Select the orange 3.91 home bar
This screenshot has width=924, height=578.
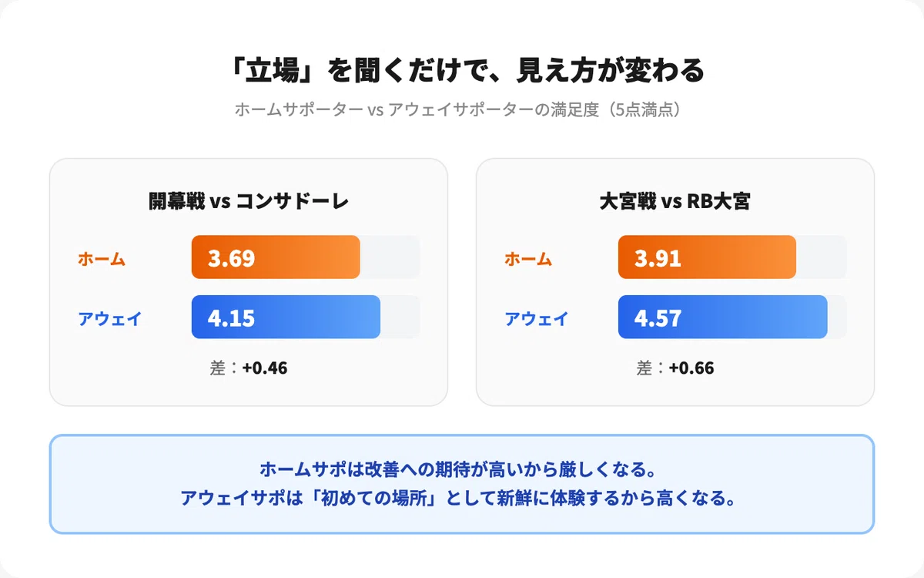click(x=707, y=257)
